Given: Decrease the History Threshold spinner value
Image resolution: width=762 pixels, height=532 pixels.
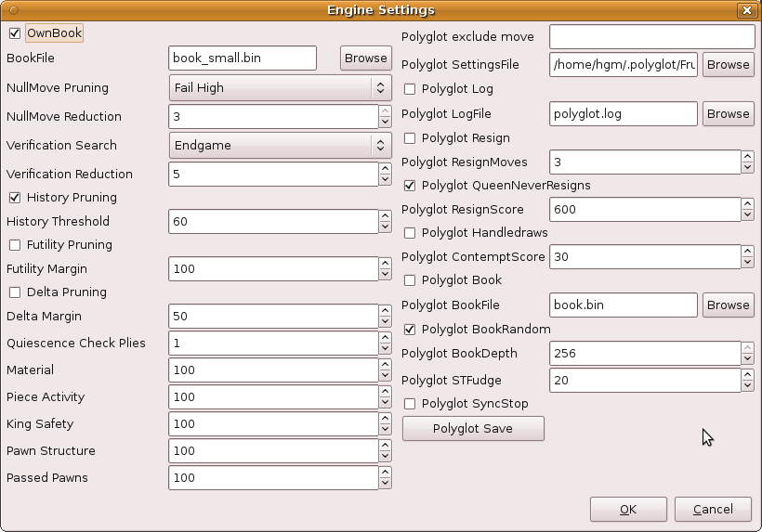Looking at the screenshot, I should (385, 227).
